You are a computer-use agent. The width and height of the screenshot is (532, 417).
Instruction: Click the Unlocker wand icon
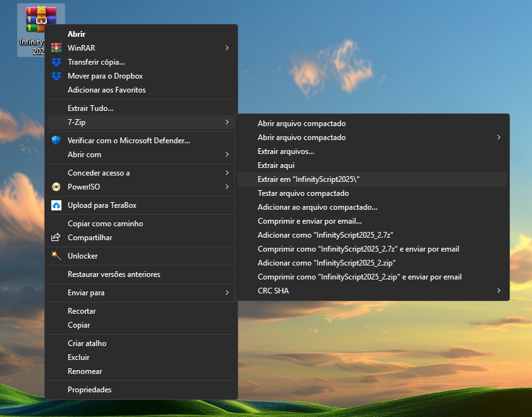point(56,256)
